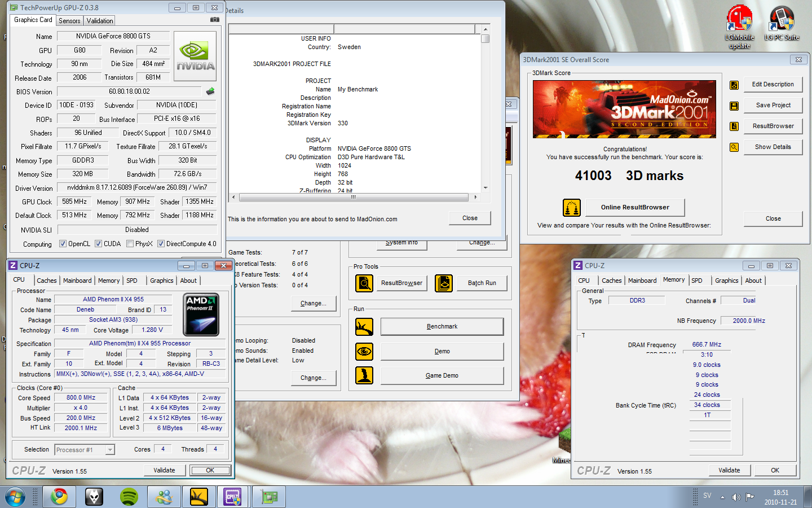Image resolution: width=812 pixels, height=508 pixels.
Task: Open the Mainboard tab in left CPU-Z
Action: click(x=77, y=281)
